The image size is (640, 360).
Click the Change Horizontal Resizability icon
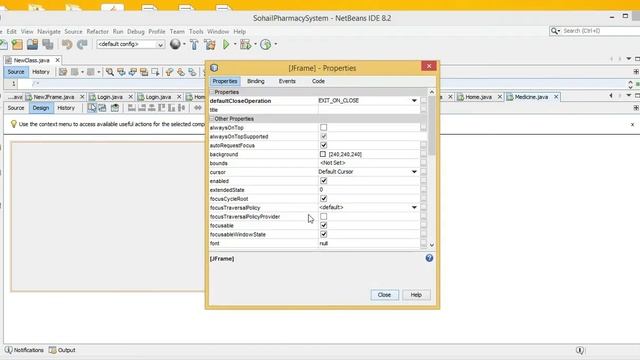click(198, 108)
